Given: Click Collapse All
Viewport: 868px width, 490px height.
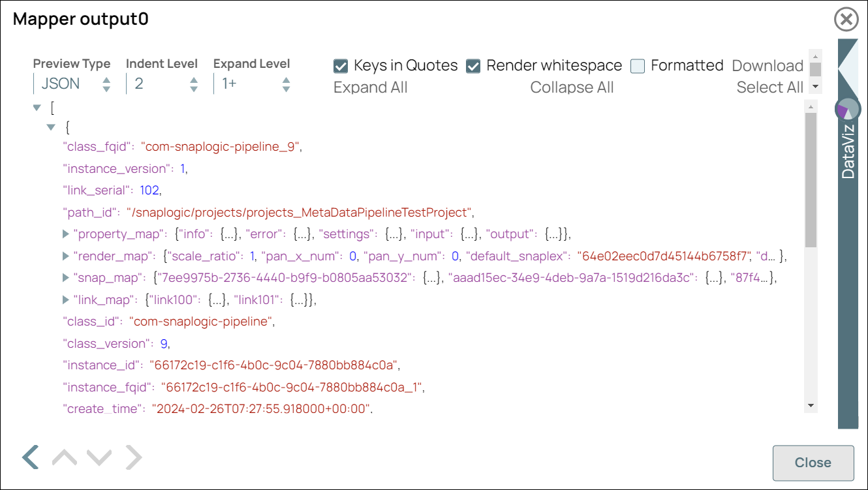Looking at the screenshot, I should pyautogui.click(x=572, y=87).
